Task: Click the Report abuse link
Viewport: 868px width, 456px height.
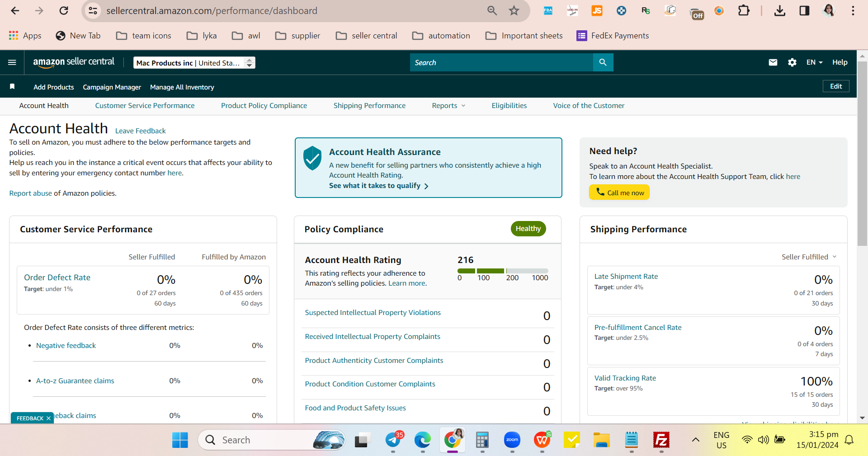Action: click(x=31, y=193)
